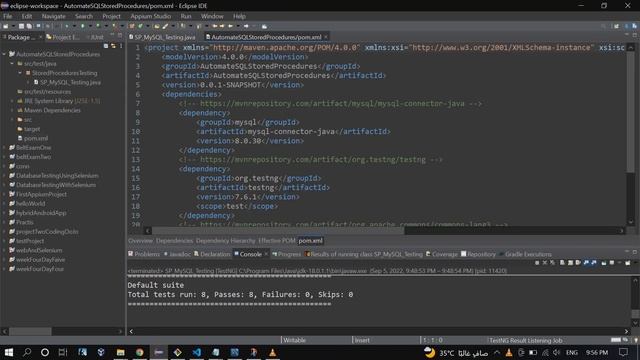This screenshot has width=640, height=360.
Task: Click the New file toolbar icon
Action: [5, 26]
